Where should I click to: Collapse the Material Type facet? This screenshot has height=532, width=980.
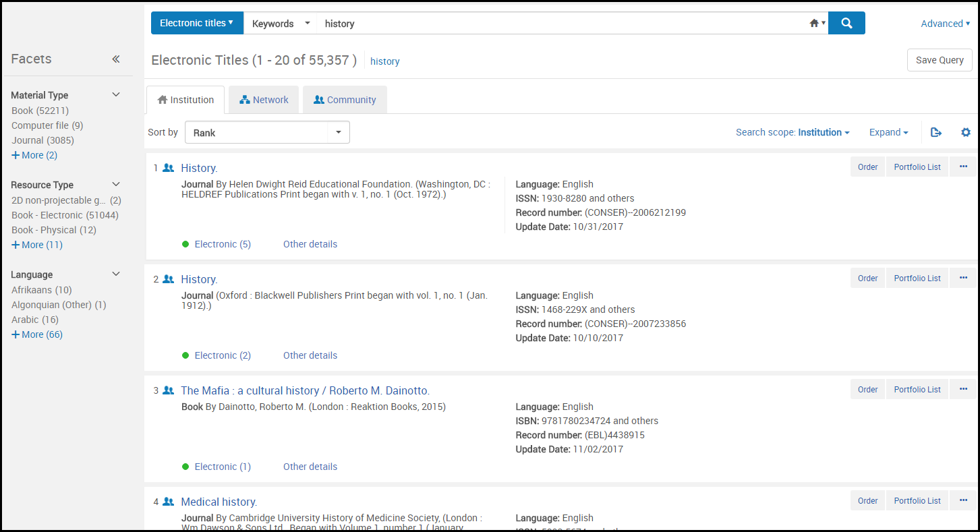(x=116, y=95)
